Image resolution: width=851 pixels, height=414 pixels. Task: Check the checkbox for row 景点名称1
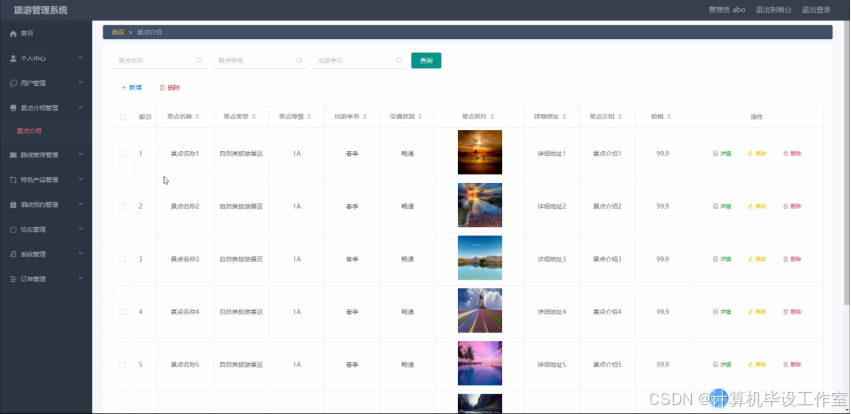(x=123, y=154)
